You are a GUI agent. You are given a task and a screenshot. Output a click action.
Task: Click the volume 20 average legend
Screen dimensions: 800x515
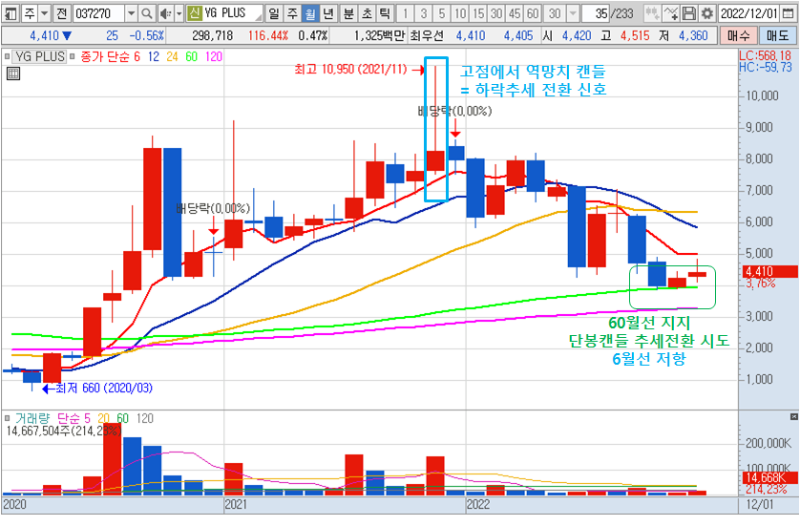tap(104, 418)
